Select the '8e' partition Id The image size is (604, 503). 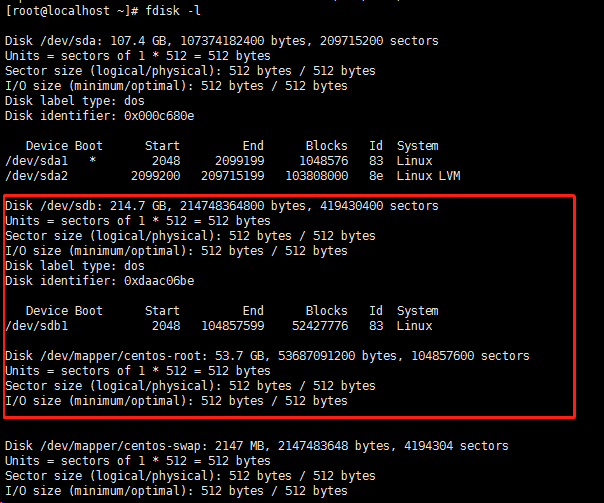pos(376,176)
